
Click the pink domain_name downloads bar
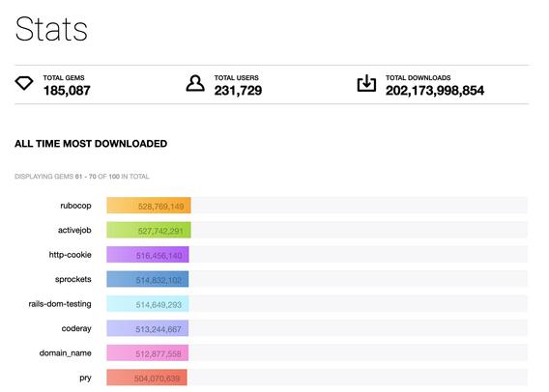point(148,352)
